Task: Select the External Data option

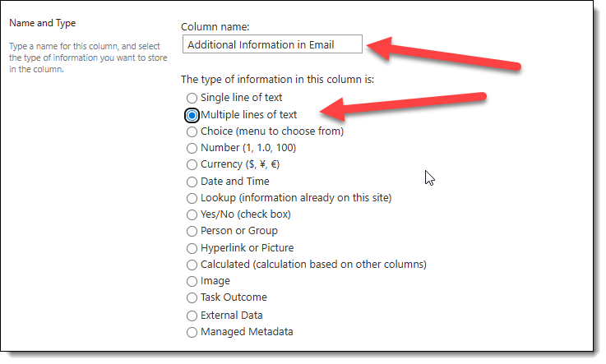Action: pos(192,316)
